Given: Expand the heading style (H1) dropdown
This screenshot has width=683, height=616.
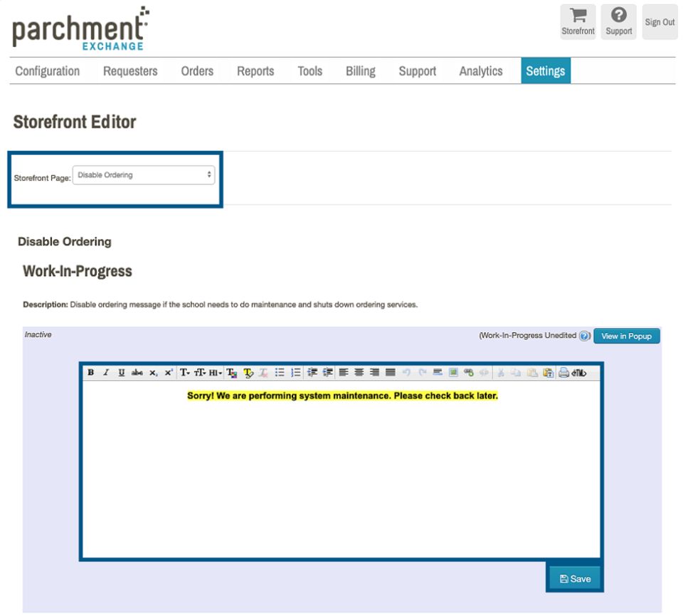Looking at the screenshot, I should tap(216, 373).
